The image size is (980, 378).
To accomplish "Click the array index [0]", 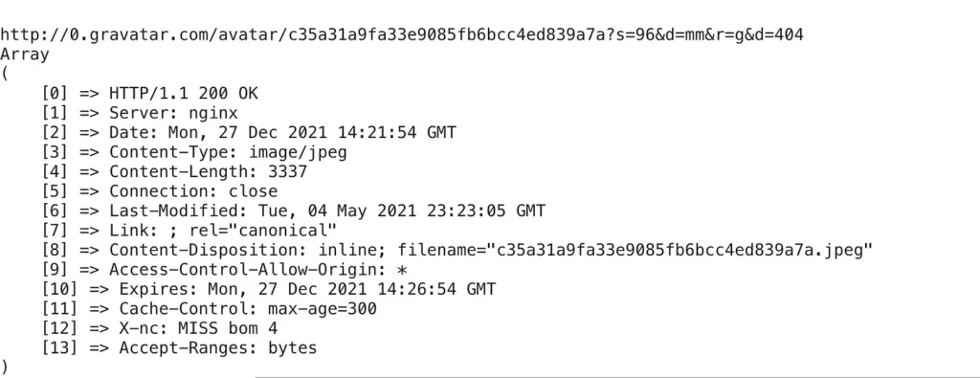I will coord(56,94).
